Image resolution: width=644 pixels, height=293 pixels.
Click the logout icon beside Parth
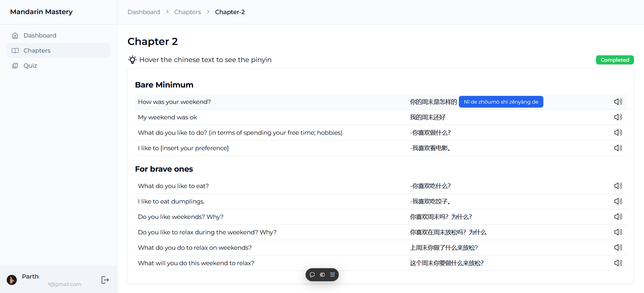105,280
